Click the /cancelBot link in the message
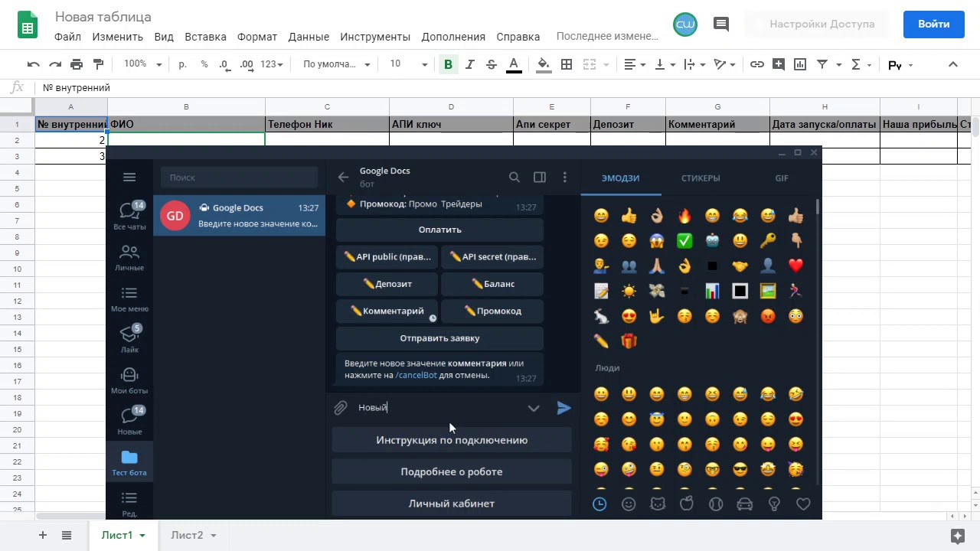 pyautogui.click(x=416, y=376)
